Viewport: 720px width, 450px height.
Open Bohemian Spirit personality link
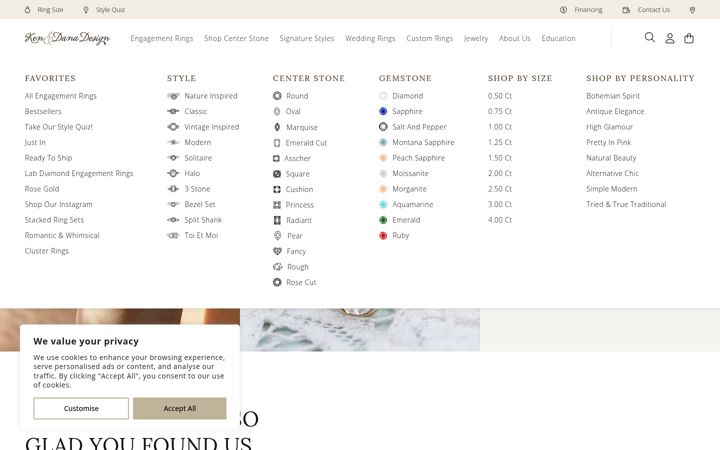tap(613, 96)
